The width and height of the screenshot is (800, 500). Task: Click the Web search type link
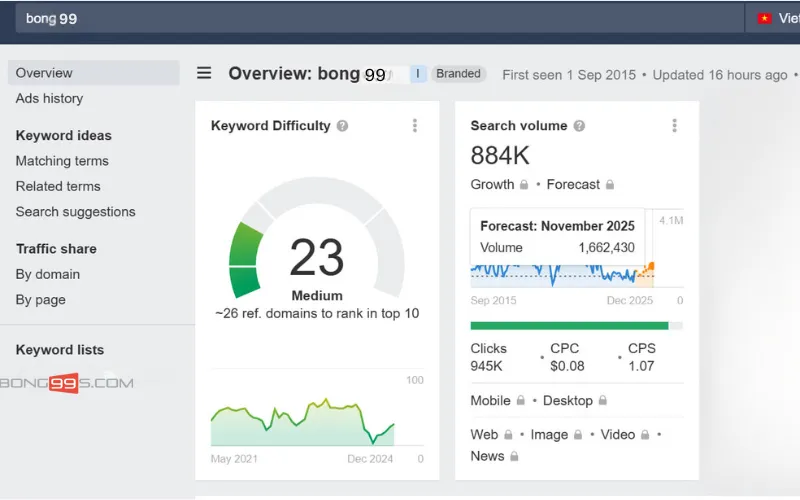[484, 435]
